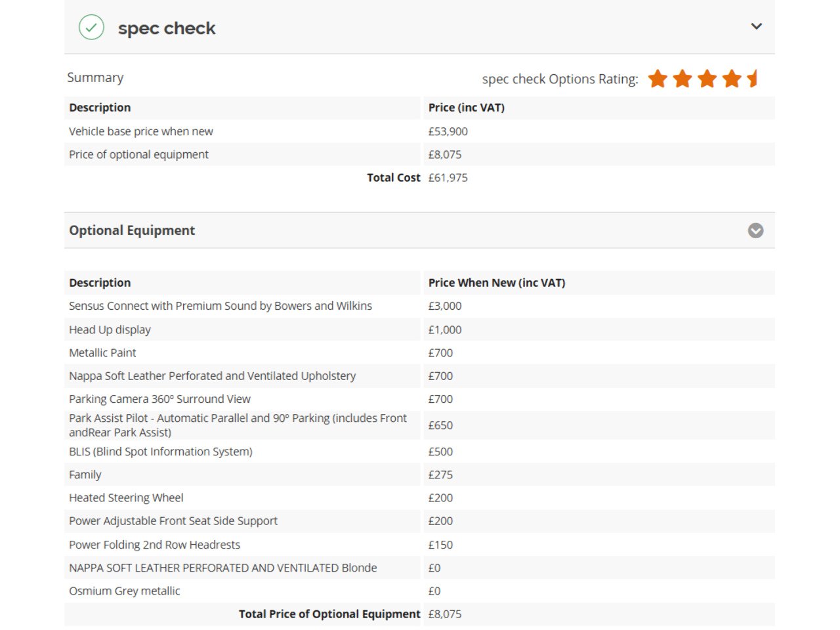Click the Total Price of Optional Equipment label

[329, 614]
